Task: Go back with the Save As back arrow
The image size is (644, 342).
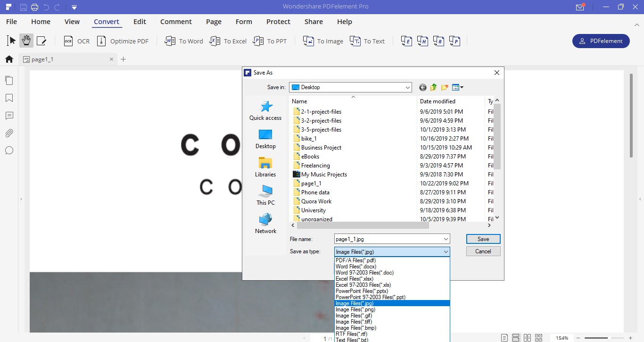Action: pos(423,87)
